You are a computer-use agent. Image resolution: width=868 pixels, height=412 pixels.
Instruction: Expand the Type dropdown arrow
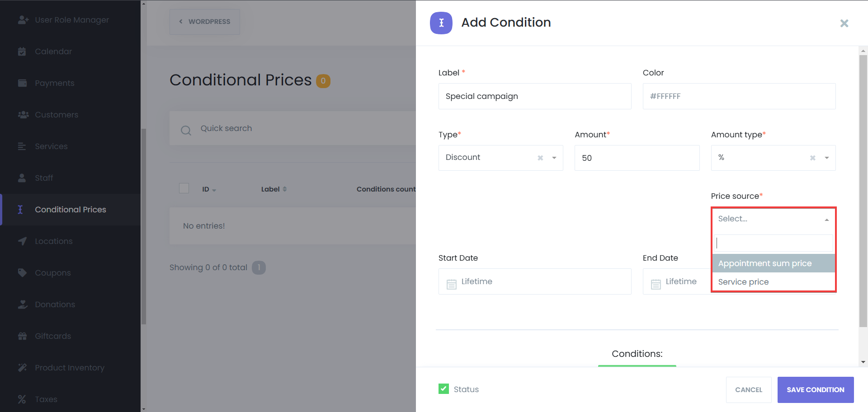(554, 158)
